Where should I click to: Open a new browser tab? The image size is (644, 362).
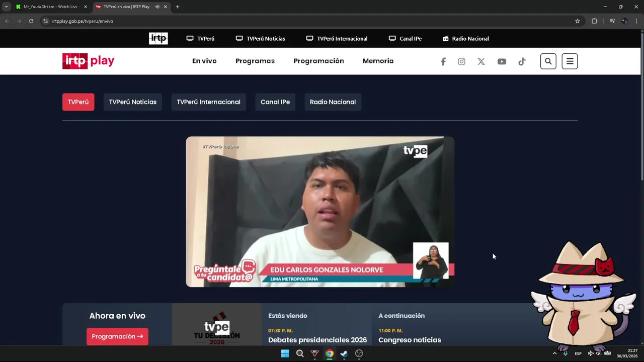tap(177, 7)
